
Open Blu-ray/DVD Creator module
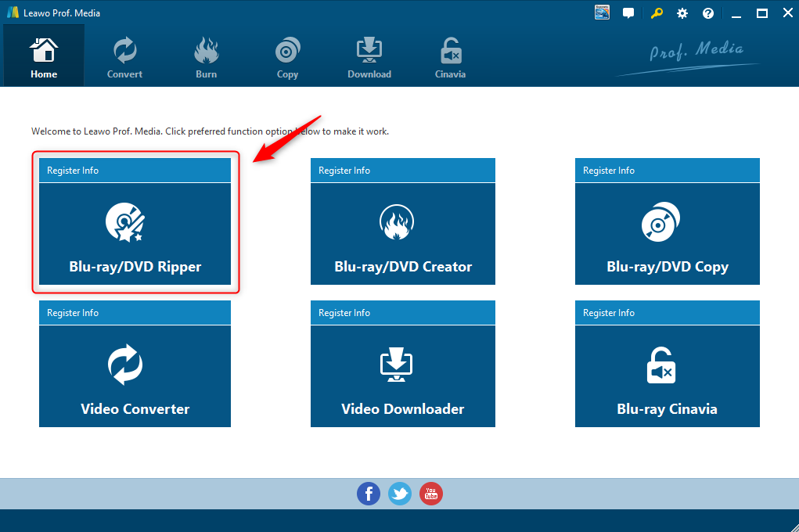point(403,234)
